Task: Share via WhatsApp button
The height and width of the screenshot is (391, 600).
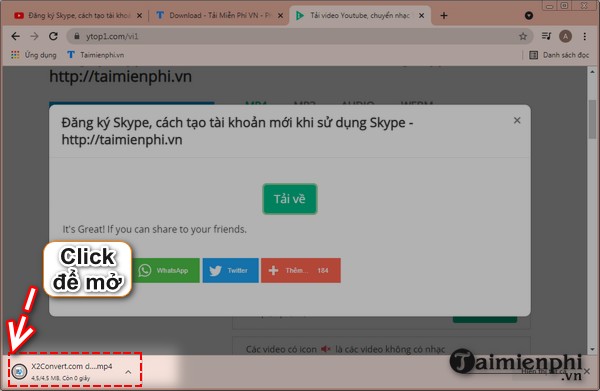Action: tap(166, 270)
